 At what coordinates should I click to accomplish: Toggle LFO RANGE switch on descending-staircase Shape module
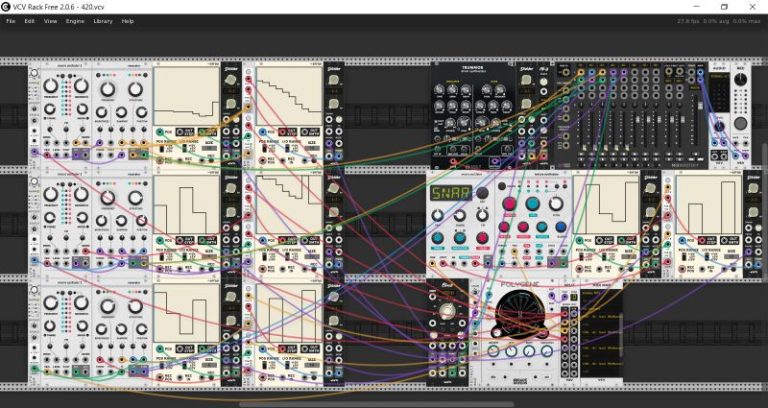pos(289,148)
